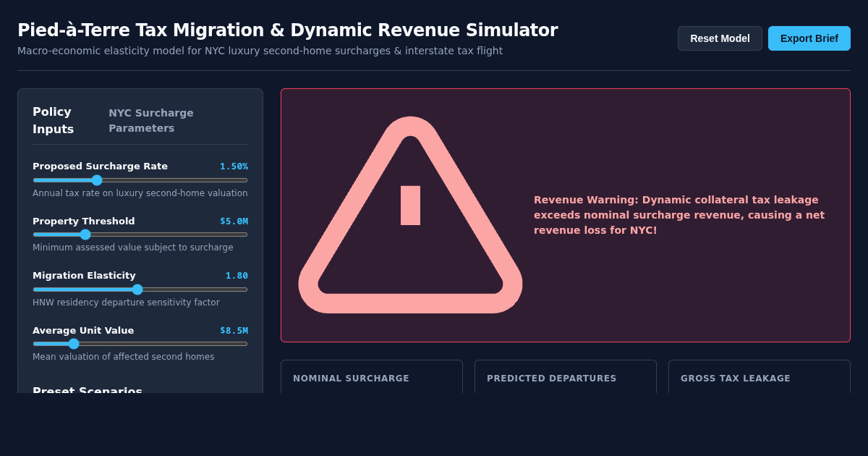The width and height of the screenshot is (868, 456).
Task: Select the Predicted Departures card
Action: 566,377
